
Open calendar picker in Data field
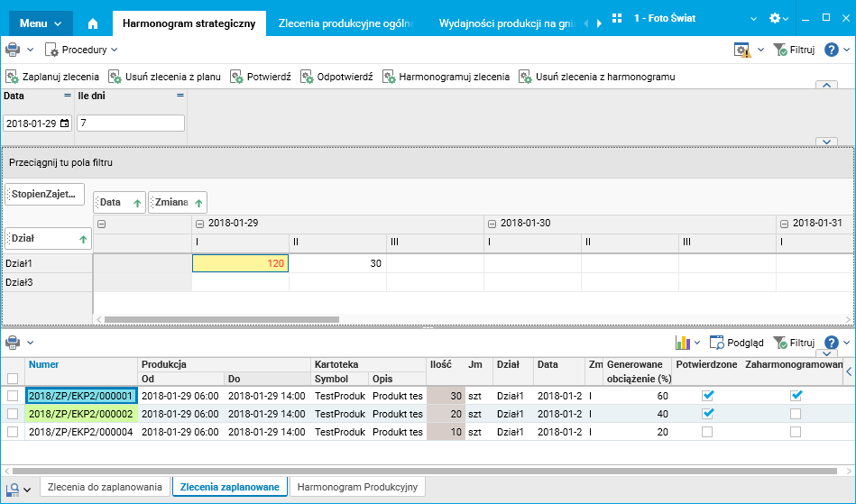64,124
